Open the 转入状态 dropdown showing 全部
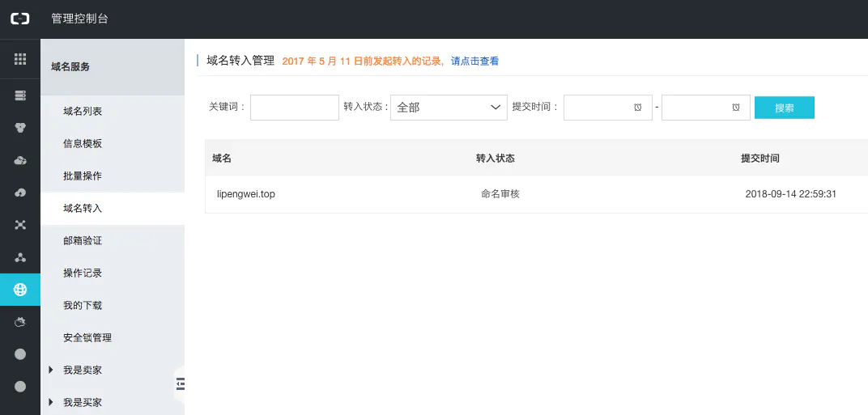This screenshot has height=415, width=868. point(449,108)
